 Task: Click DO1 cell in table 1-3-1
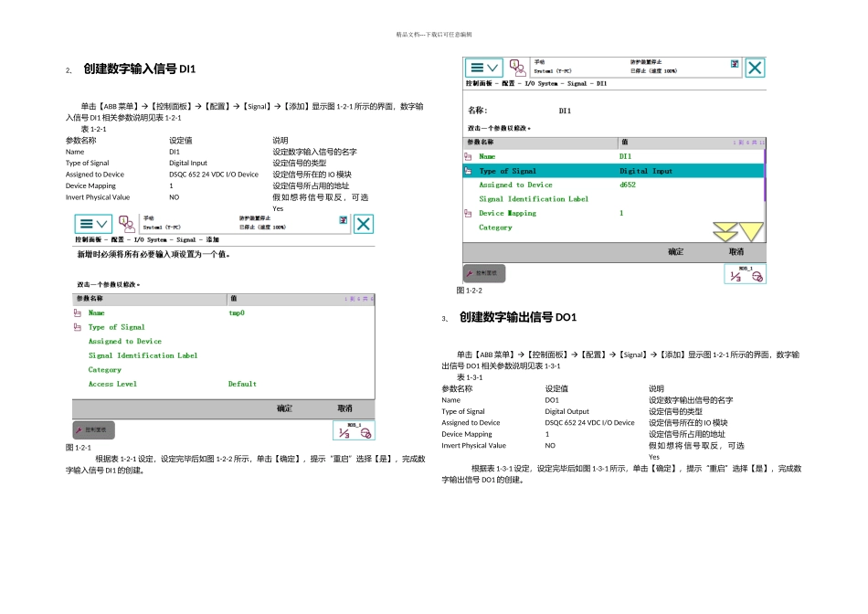pyautogui.click(x=552, y=400)
